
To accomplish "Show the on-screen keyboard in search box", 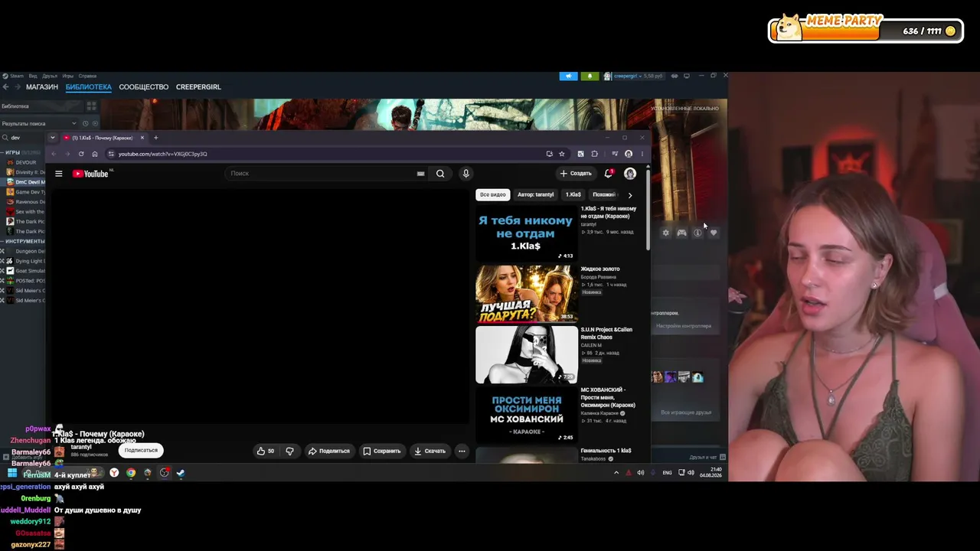I will (420, 174).
